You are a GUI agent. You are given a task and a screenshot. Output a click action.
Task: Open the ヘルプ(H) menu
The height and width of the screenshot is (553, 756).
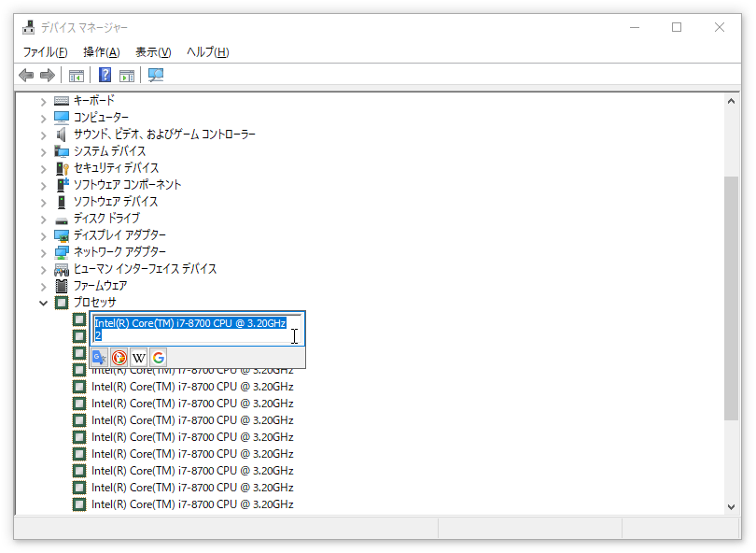[208, 52]
